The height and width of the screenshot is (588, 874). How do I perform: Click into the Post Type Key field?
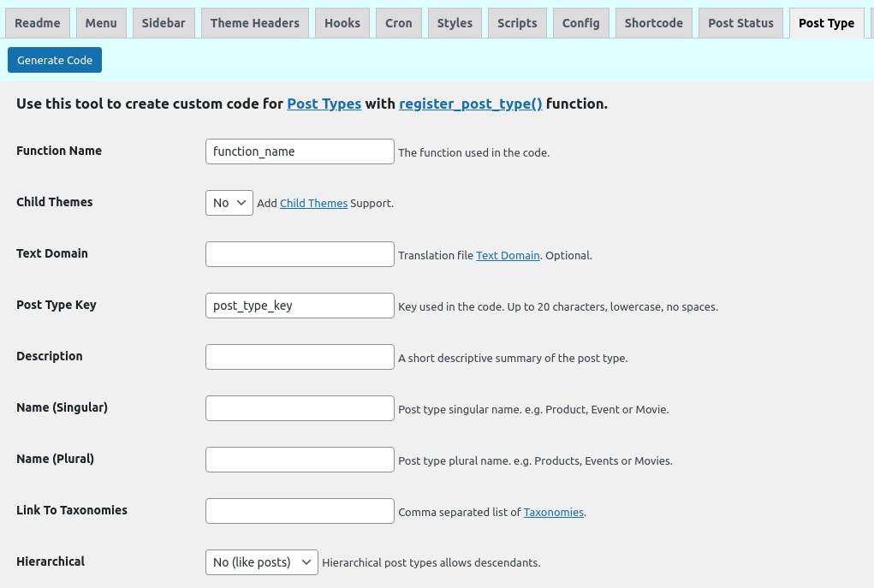click(300, 306)
